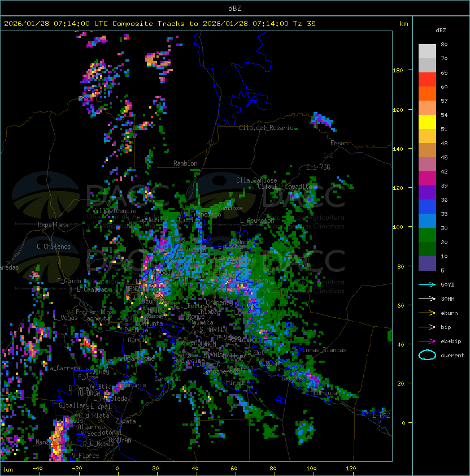Screen dimensions: 470x476
Task: Pick the red swatch between 65 and 60
Action: [x=427, y=79]
